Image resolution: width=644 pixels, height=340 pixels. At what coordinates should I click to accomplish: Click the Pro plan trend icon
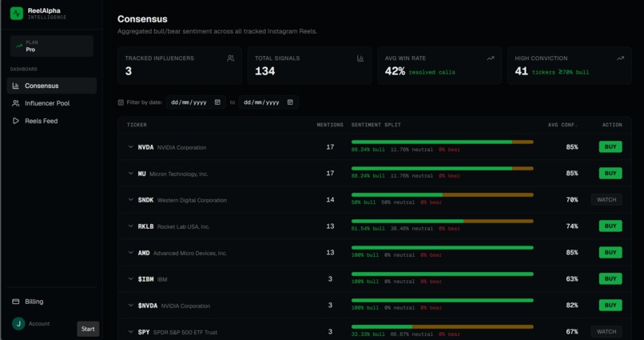pyautogui.click(x=19, y=46)
